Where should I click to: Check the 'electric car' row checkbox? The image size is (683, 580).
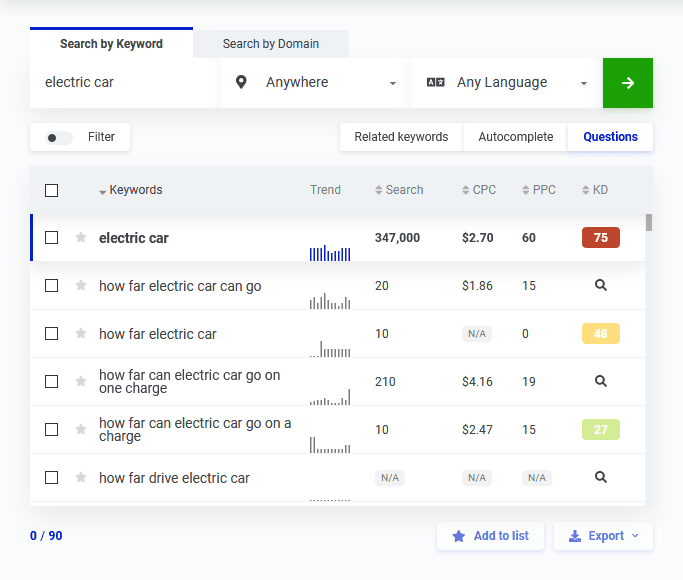(51, 238)
